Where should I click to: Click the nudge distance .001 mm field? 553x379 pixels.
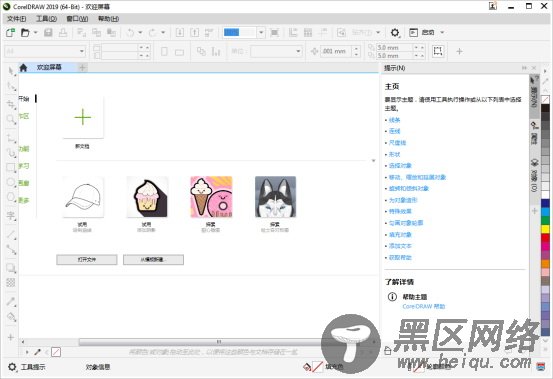click(336, 51)
